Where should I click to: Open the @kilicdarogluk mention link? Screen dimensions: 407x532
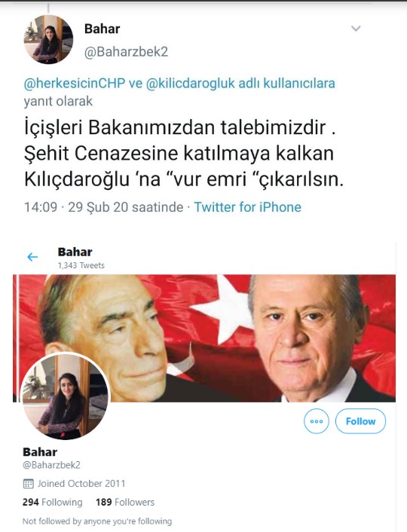click(x=191, y=83)
